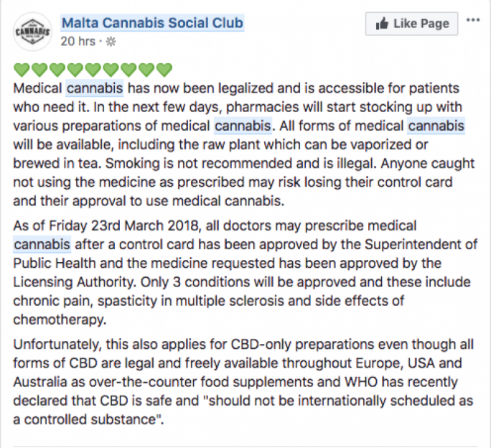Click the first green heart emoji

coord(22,70)
